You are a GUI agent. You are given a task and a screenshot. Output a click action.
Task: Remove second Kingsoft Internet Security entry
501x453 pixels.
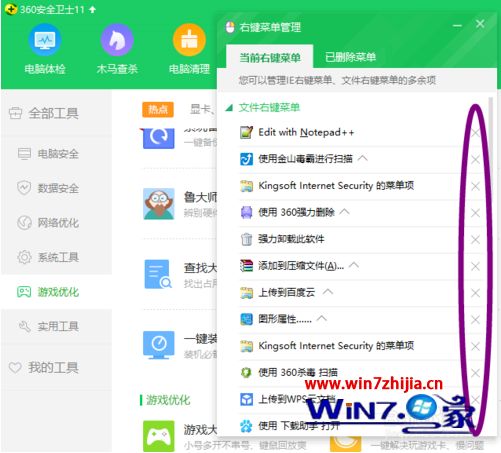475,346
